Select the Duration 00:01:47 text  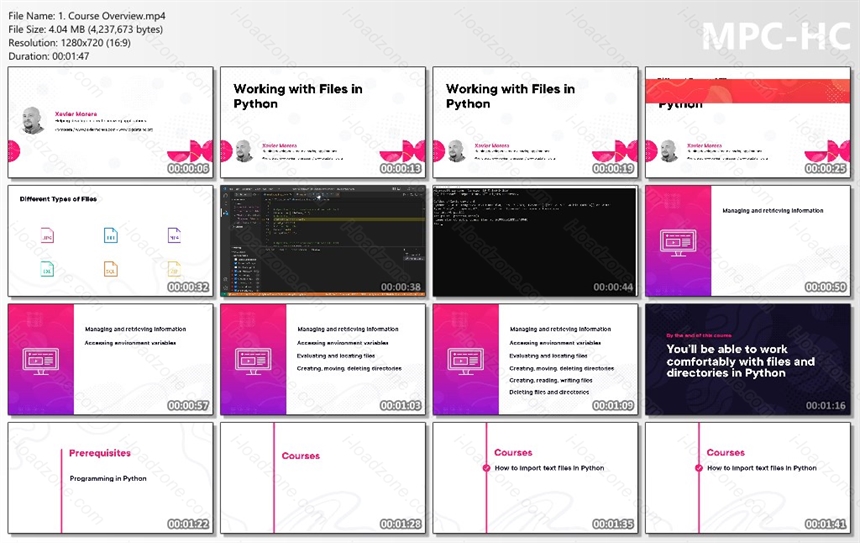(49, 56)
